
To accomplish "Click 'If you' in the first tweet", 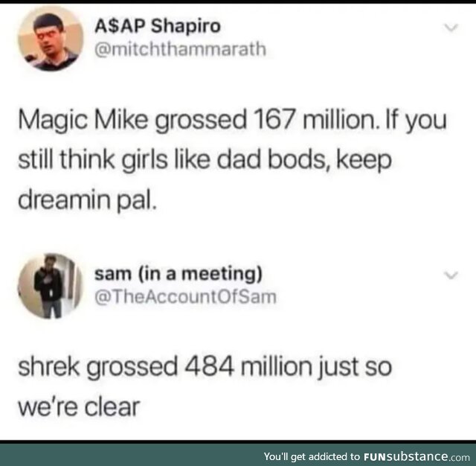I will (x=416, y=121).
